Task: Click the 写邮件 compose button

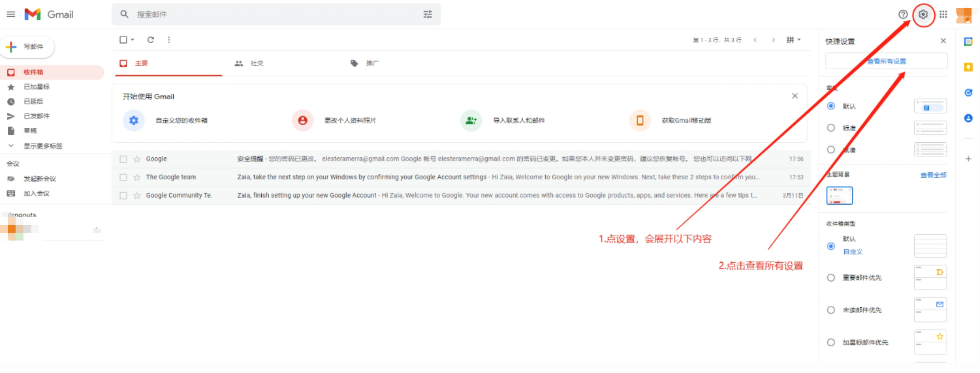Action: [x=27, y=47]
